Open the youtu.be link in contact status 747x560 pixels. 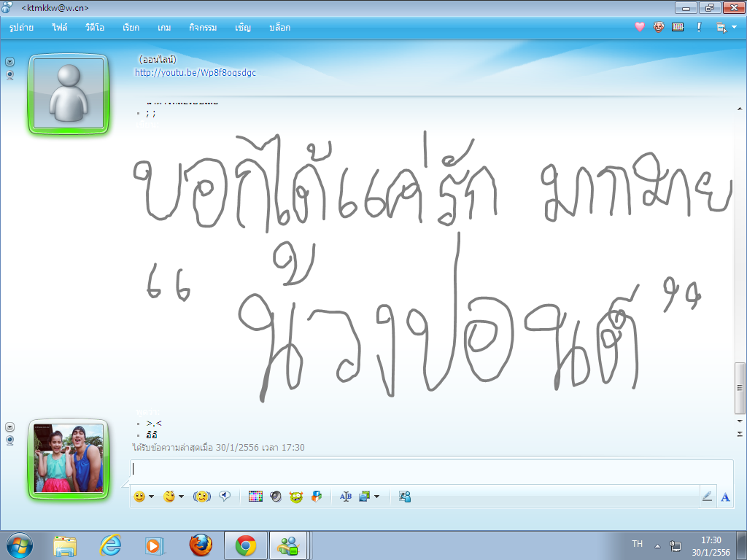point(196,72)
